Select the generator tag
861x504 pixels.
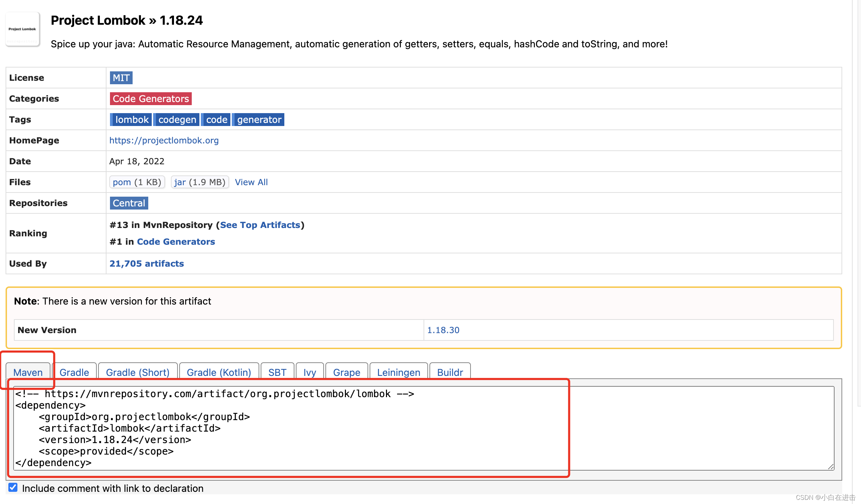pyautogui.click(x=259, y=119)
